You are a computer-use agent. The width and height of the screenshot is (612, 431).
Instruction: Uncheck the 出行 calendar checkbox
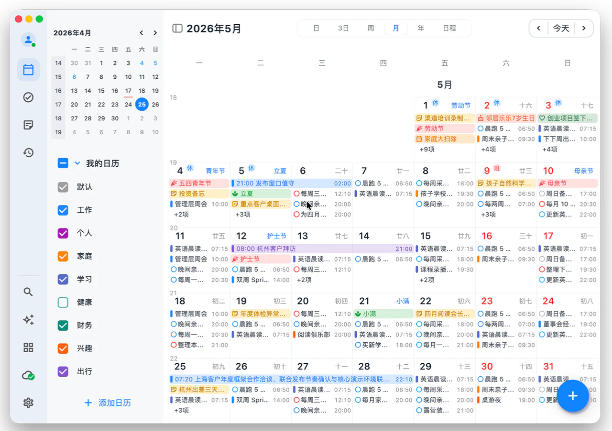click(x=63, y=371)
